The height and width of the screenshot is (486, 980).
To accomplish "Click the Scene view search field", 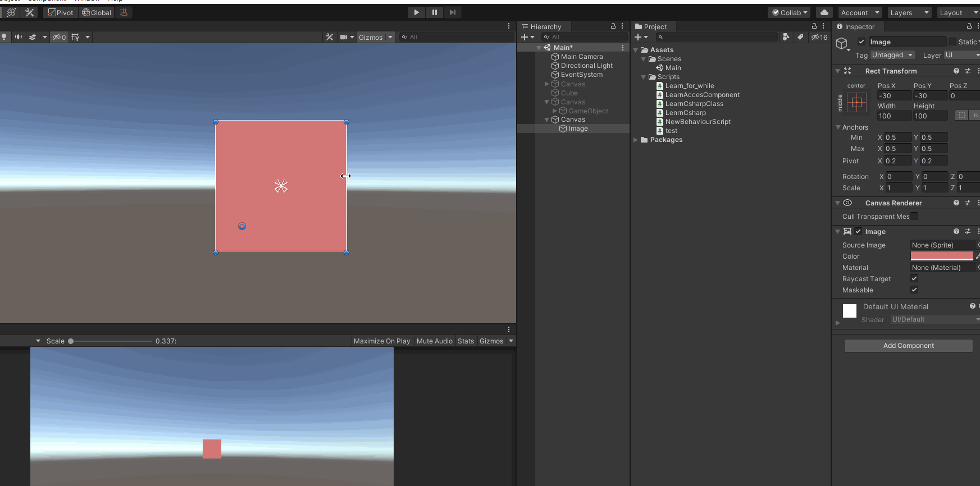I will tap(457, 37).
